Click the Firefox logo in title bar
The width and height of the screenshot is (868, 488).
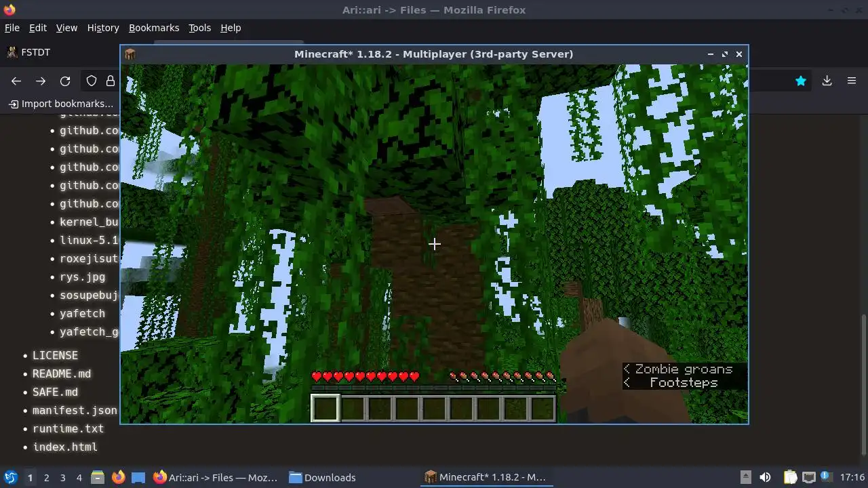[9, 9]
